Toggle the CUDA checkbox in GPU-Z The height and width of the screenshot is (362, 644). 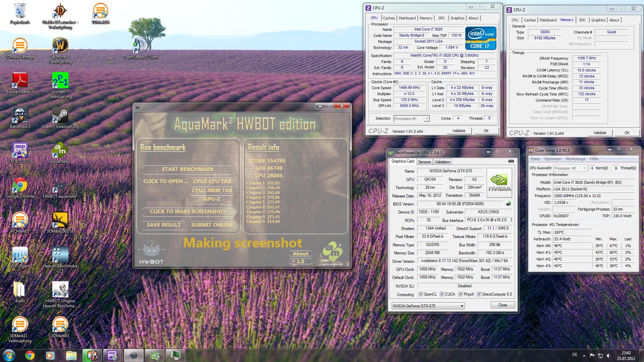(442, 294)
